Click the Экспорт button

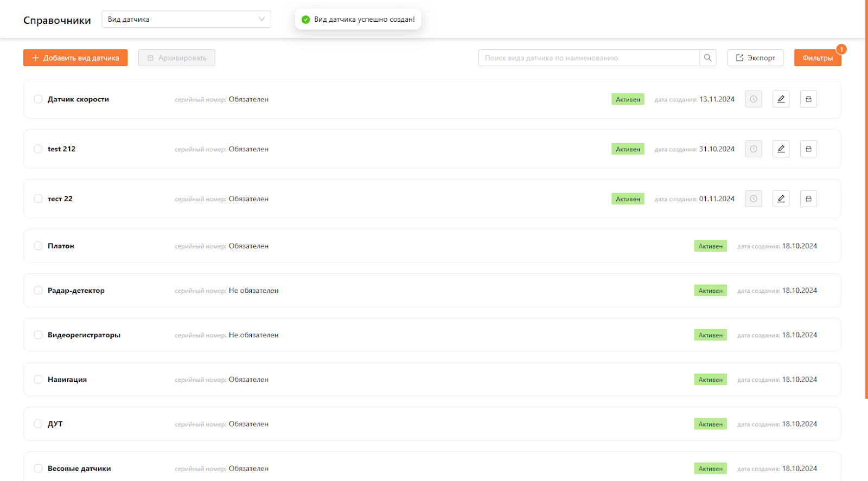[x=755, y=58]
